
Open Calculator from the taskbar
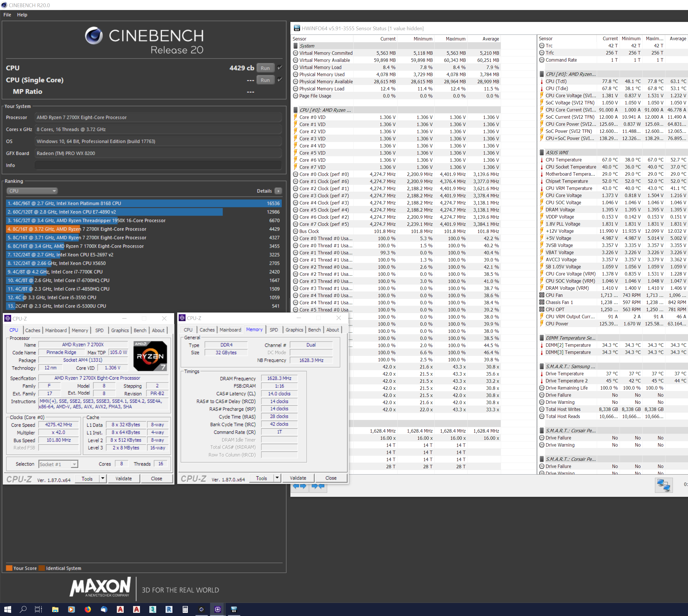pyautogui.click(x=185, y=609)
